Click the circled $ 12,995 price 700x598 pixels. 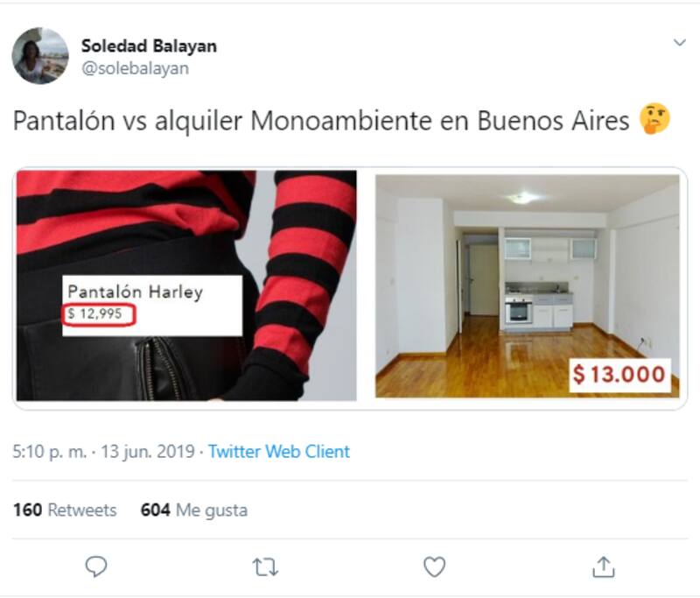click(99, 314)
